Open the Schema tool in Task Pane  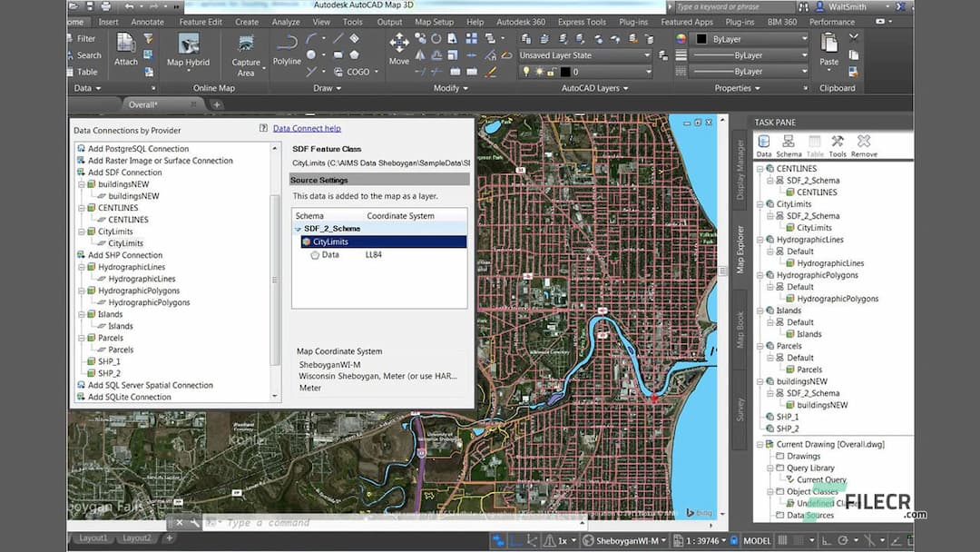coord(788,143)
